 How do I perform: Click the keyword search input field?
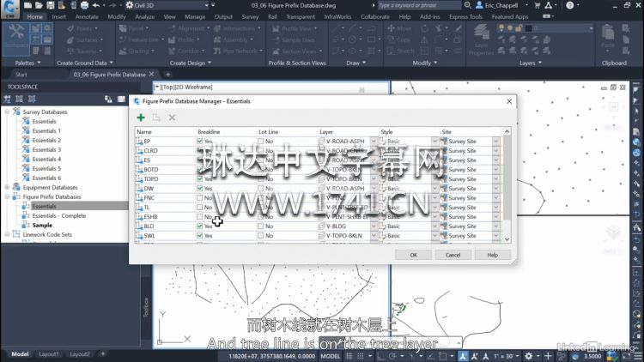(x=419, y=5)
